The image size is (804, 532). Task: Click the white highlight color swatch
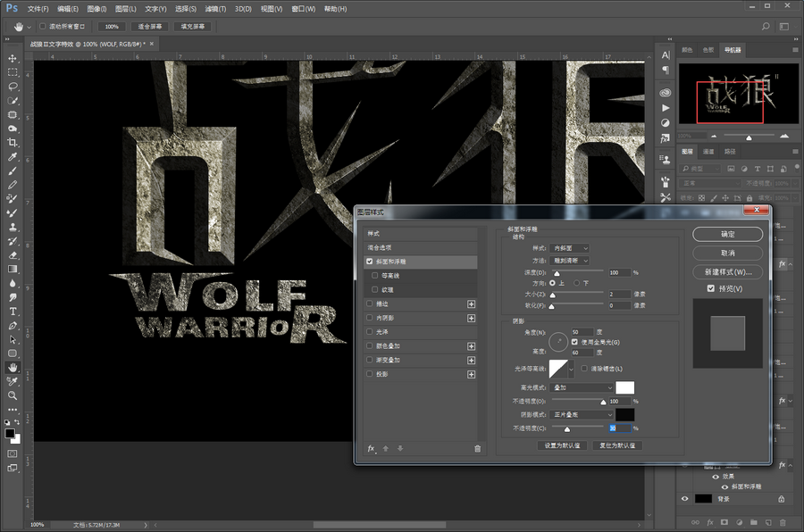pyautogui.click(x=624, y=387)
